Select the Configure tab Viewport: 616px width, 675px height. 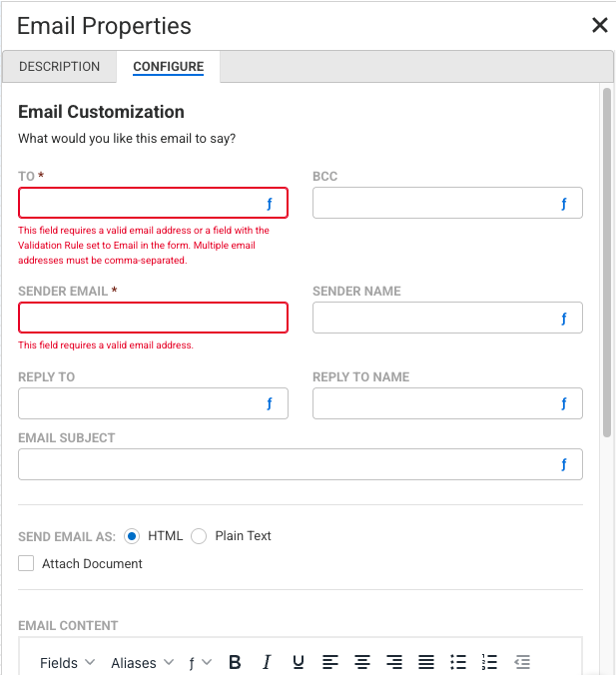[168, 67]
